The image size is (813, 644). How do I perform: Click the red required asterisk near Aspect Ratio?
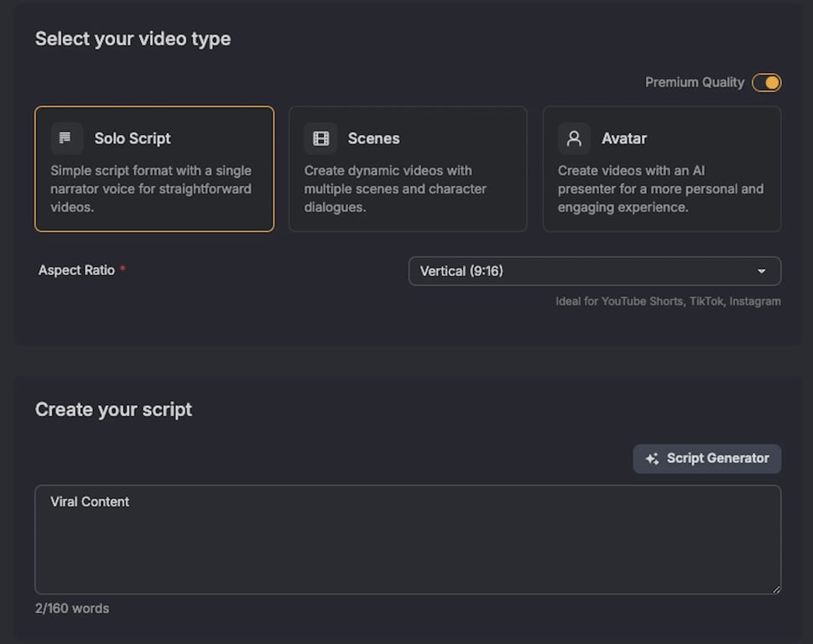click(x=122, y=270)
